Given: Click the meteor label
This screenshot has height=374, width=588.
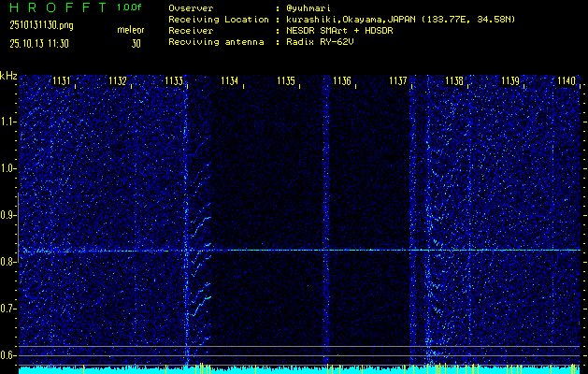Looking at the screenshot, I should (x=131, y=30).
